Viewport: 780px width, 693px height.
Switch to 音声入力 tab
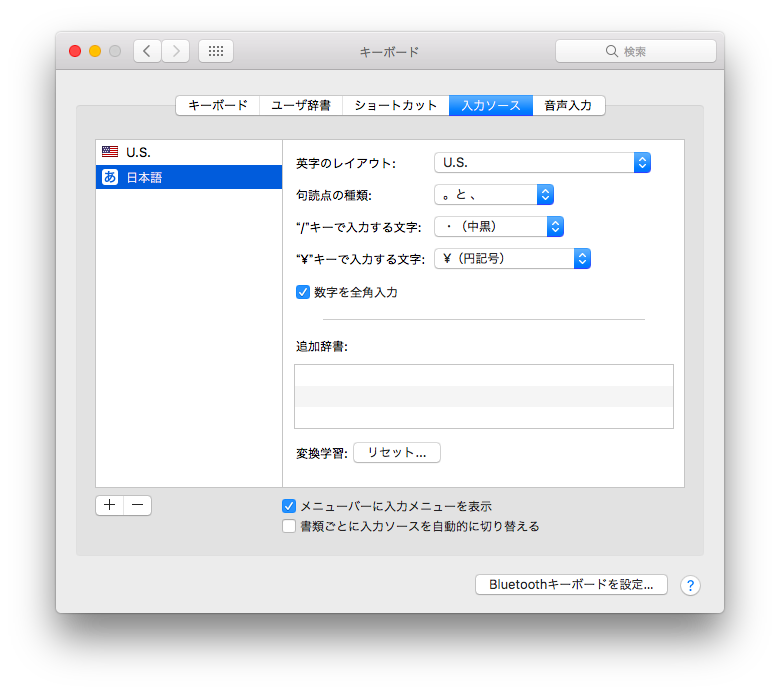[569, 105]
